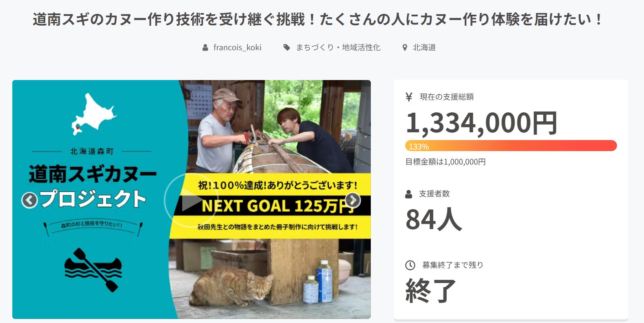
Task: Click the supporter person icon beside 支援者数
Action: tap(409, 194)
